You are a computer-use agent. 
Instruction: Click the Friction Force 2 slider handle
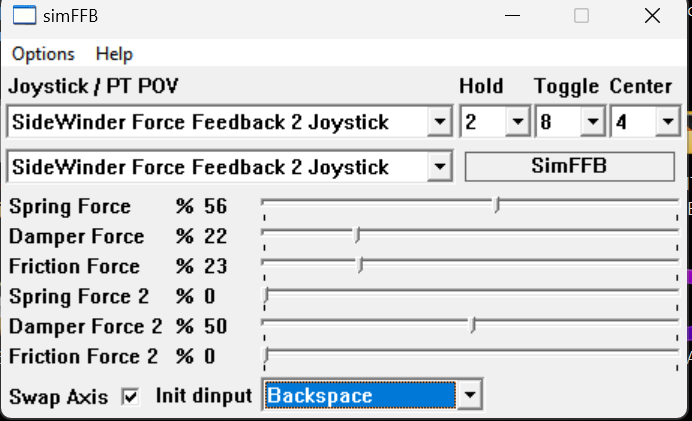[x=266, y=355]
